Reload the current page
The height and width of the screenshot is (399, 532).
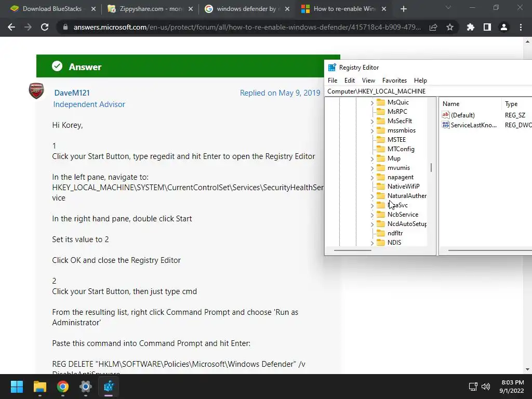pos(45,27)
